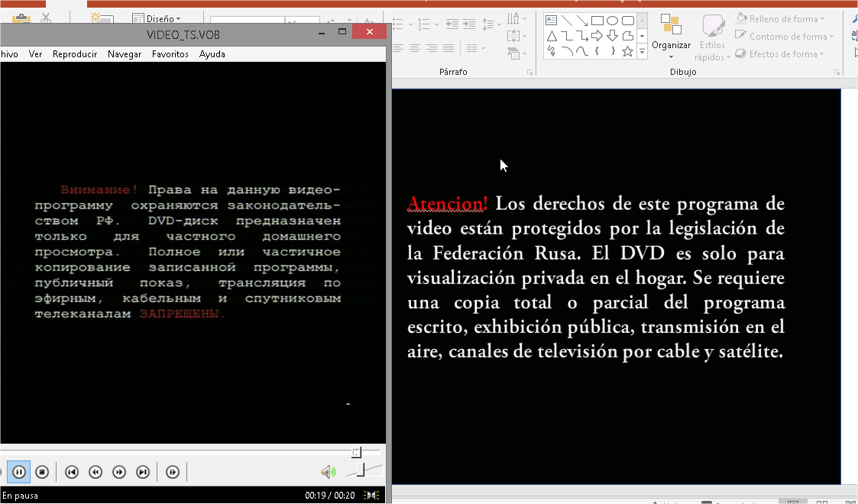Stop the video with the stop button
858x504 pixels.
[x=42, y=472]
